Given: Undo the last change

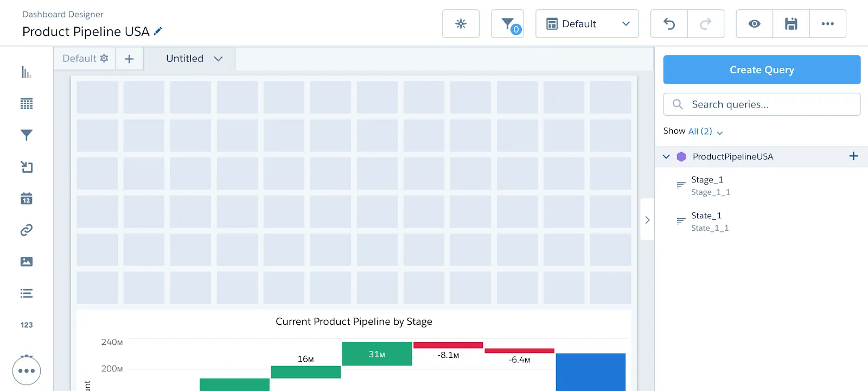Looking at the screenshot, I should tap(669, 24).
